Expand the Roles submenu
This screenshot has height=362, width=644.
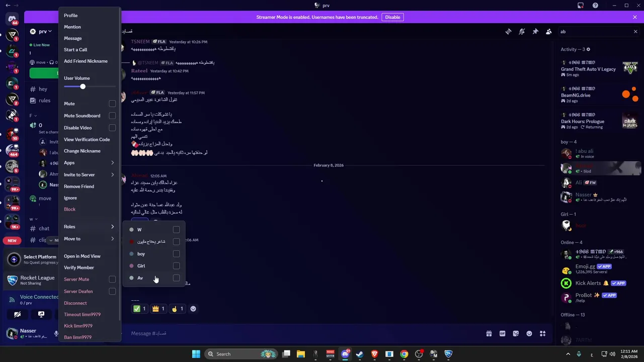coord(90,227)
